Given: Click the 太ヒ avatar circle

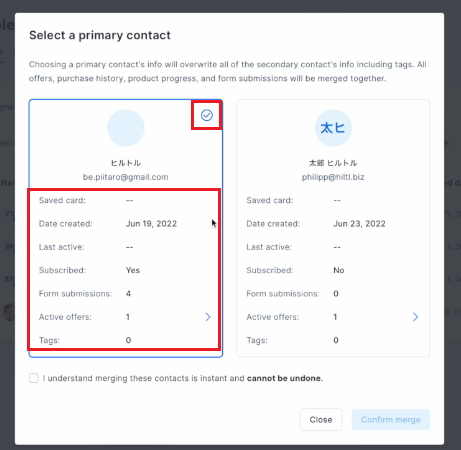Looking at the screenshot, I should (x=333, y=128).
